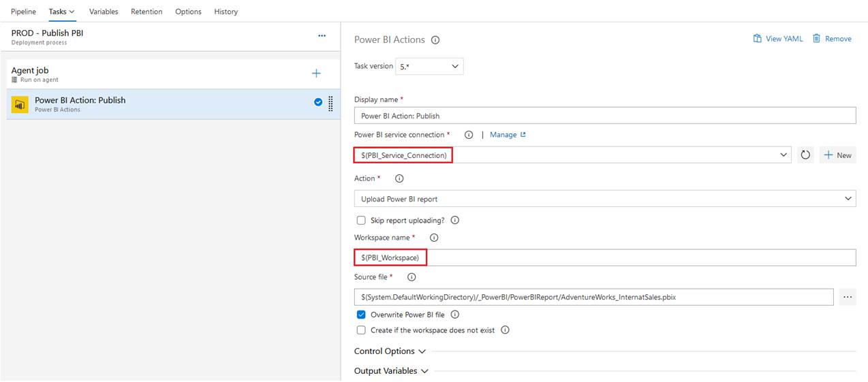
Task: Click the info icon next to Skip report uploading
Action: 455,221
